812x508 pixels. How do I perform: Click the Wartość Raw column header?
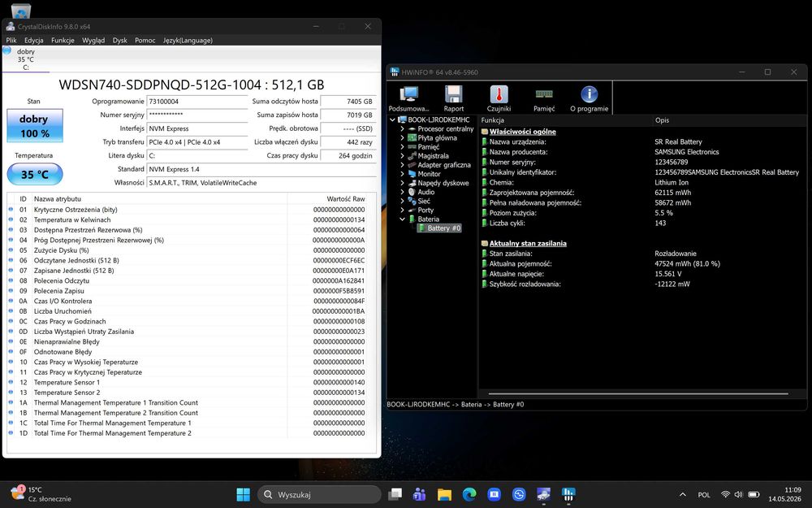[x=327, y=198]
